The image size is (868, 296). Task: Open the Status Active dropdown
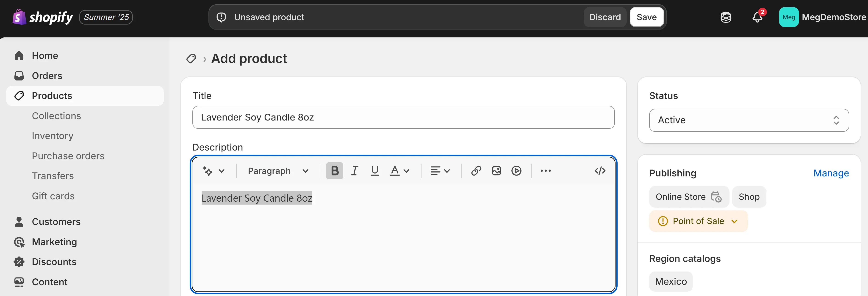pos(749,120)
